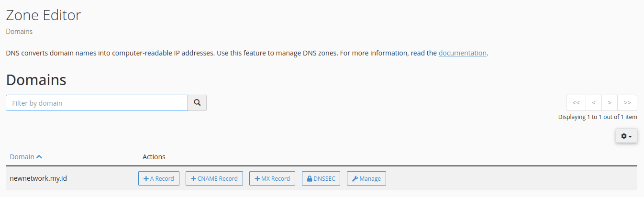The height and width of the screenshot is (197, 644).
Task: Go to the next page
Action: point(610,103)
